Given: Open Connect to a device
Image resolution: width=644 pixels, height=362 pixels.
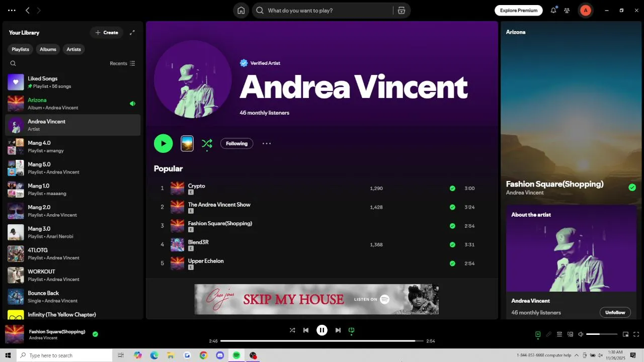Looking at the screenshot, I should [570, 334].
